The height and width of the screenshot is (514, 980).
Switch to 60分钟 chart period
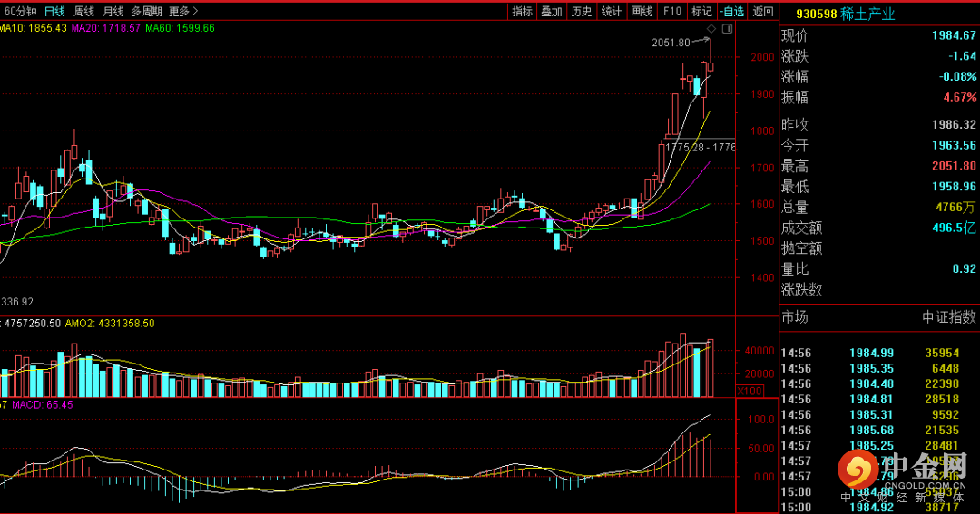(20, 11)
